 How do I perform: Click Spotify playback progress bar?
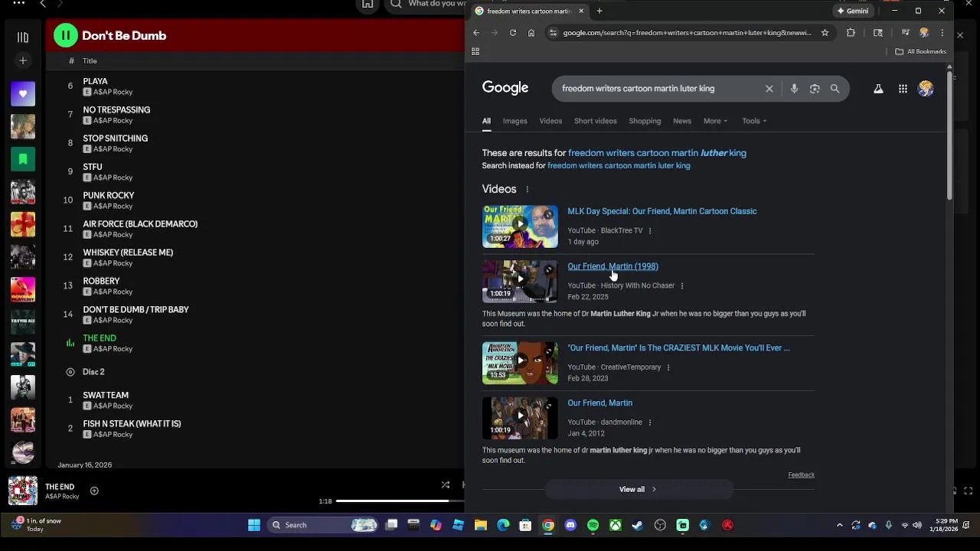[400, 501]
